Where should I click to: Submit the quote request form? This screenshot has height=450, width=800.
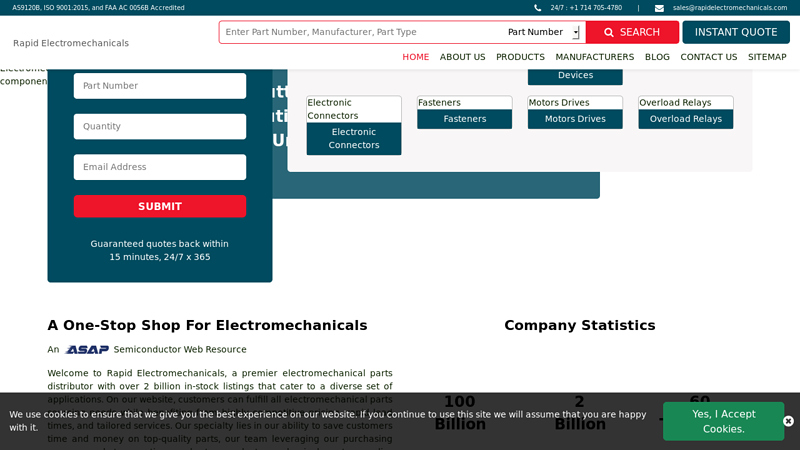coord(160,206)
